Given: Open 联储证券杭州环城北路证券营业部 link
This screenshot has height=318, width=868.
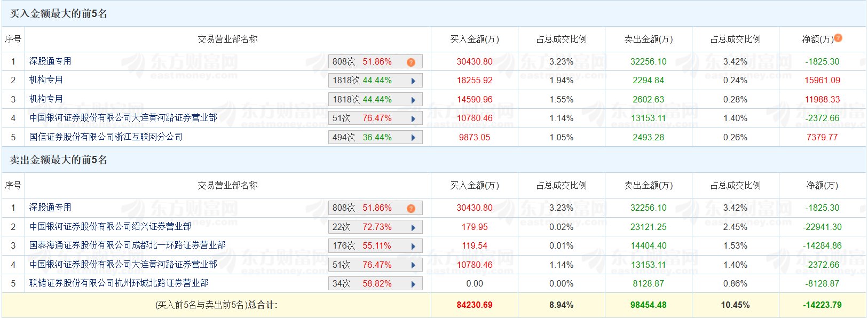Looking at the screenshot, I should (x=119, y=283).
